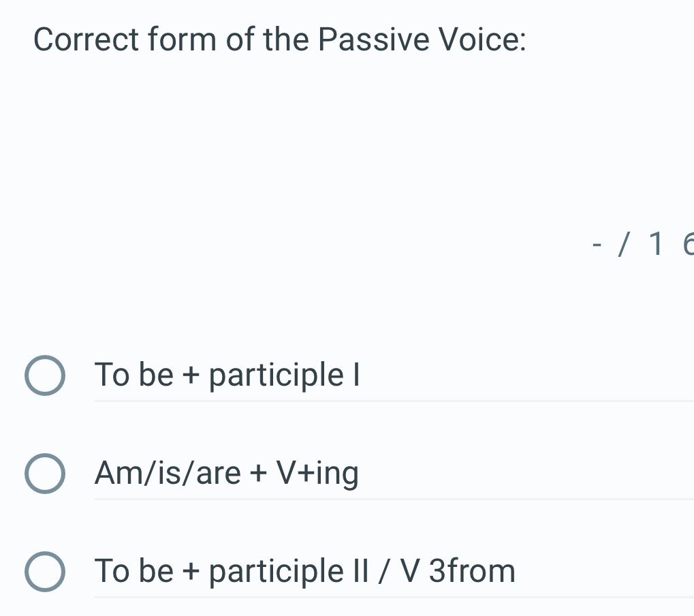
Task: Click the '- / 1 6' score indicator
Action: [x=640, y=247]
